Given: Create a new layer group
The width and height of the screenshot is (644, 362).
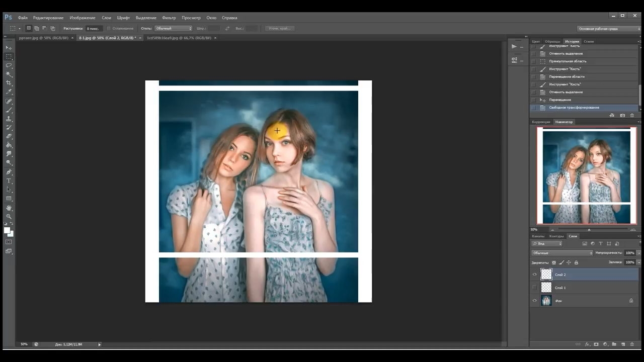Looking at the screenshot, I should [x=614, y=344].
